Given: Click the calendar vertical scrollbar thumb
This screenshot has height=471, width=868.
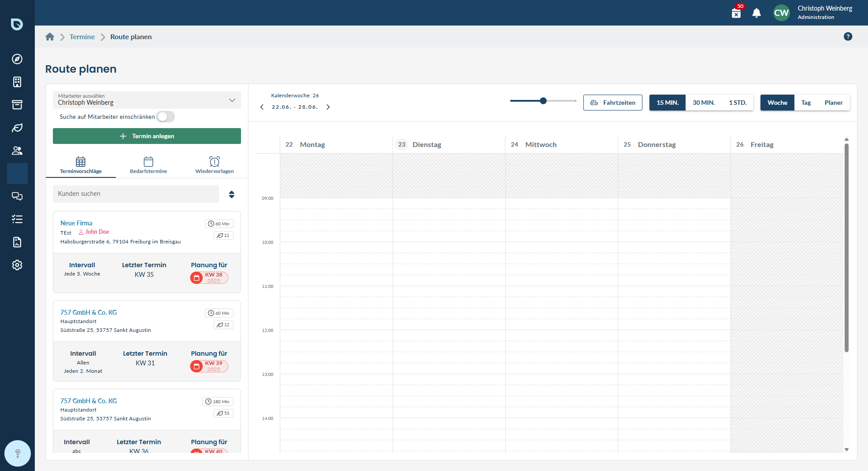Looking at the screenshot, I should pos(846,247).
